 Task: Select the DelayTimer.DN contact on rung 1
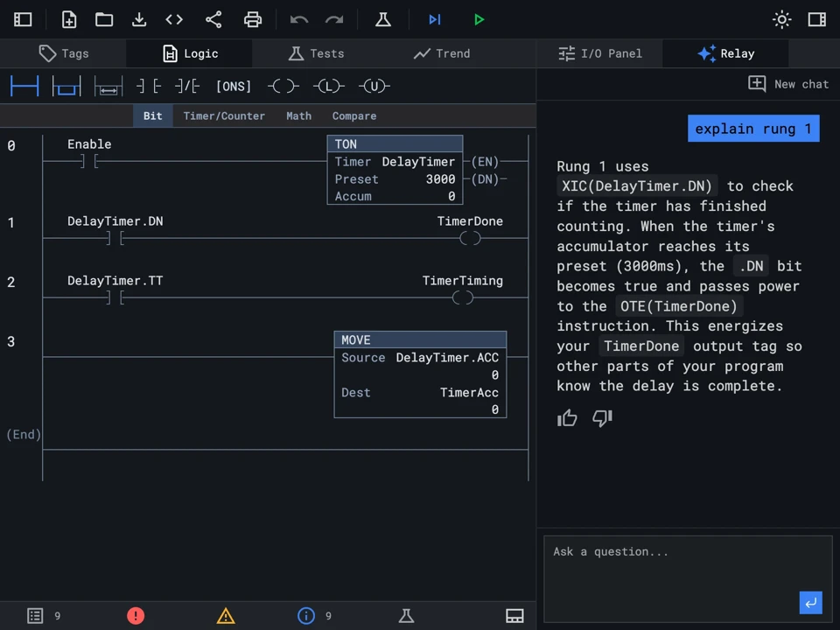click(x=115, y=238)
